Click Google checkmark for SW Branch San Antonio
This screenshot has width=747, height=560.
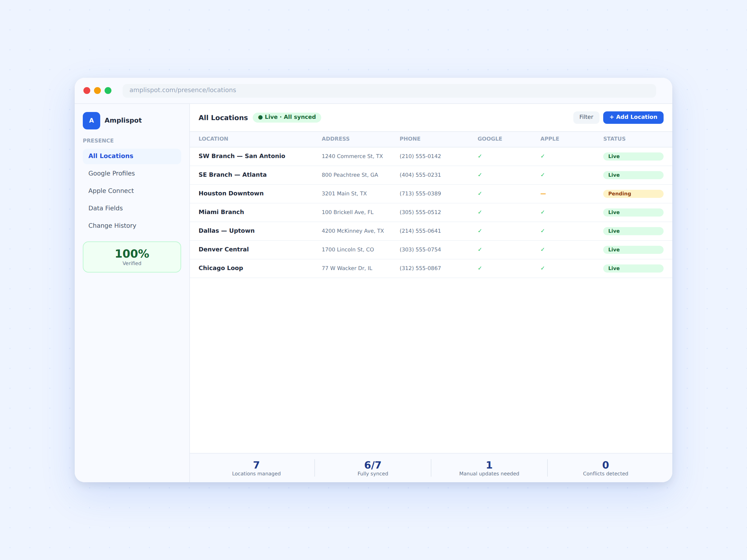[480, 156]
